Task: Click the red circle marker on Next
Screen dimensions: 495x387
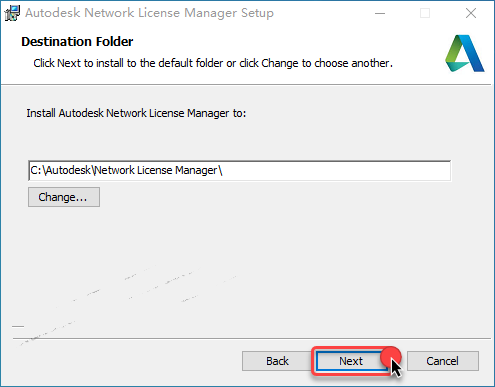Action: [x=390, y=356]
